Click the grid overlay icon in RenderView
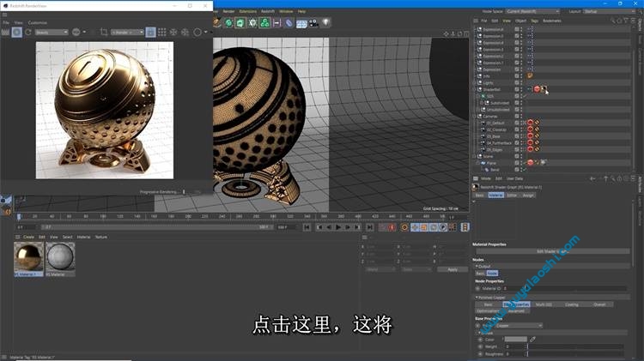The image size is (644, 361). coord(162,32)
